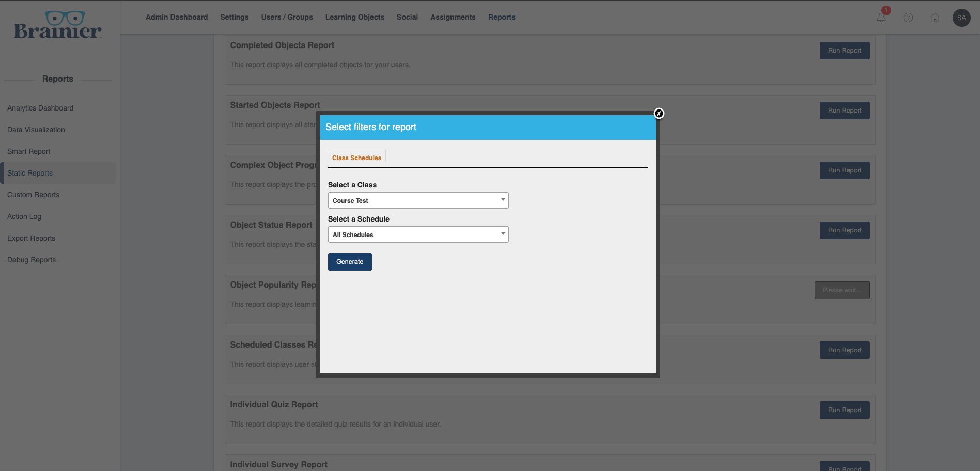
Task: Select the Class Schedules tab
Action: tap(356, 158)
